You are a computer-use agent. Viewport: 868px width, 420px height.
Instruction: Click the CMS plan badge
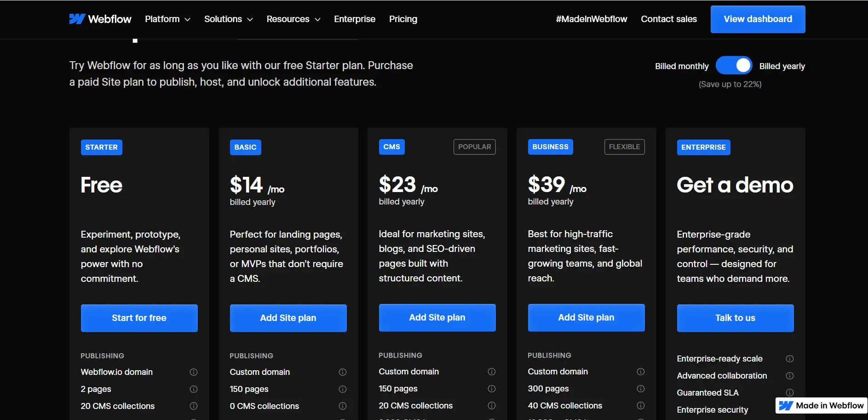[392, 147]
